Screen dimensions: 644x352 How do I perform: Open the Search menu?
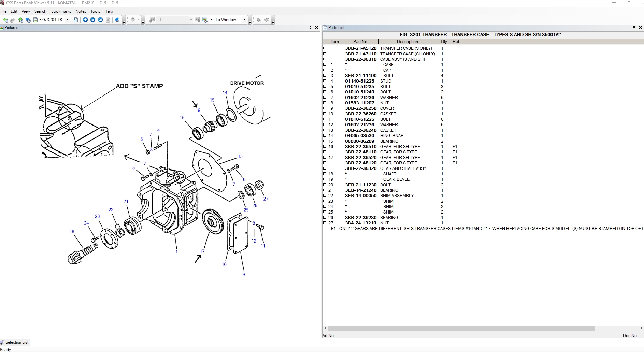(x=40, y=11)
